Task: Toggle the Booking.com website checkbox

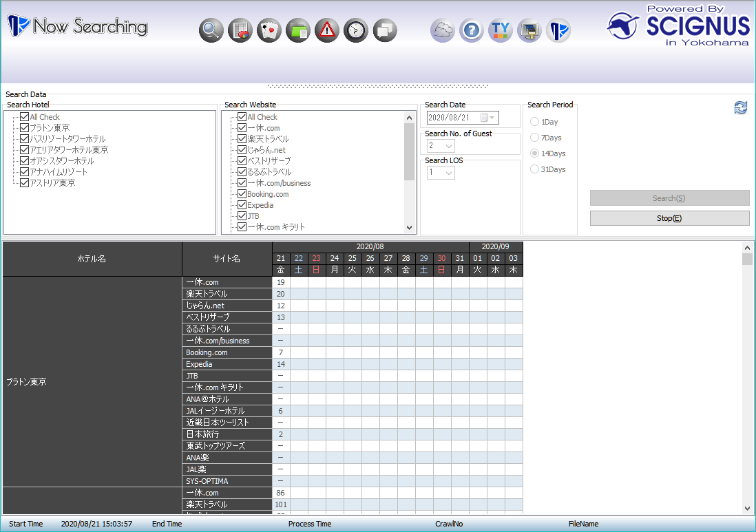Action: (242, 194)
